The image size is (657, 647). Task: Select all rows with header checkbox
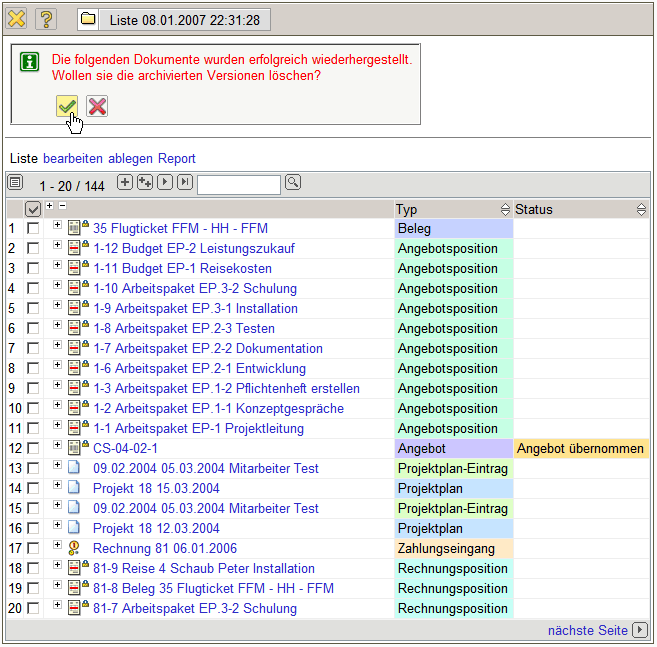click(x=33, y=209)
